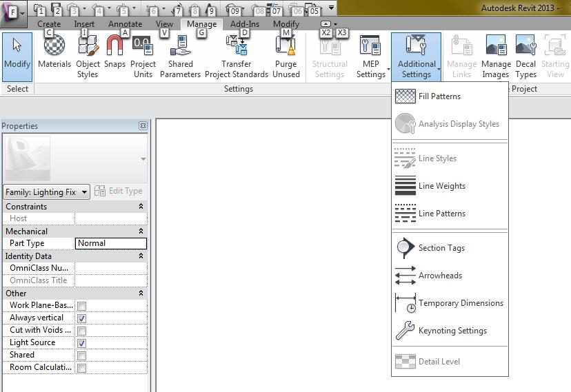Click quick access toolbar icon labeled 09
The image size is (571, 392).
[x=232, y=9]
